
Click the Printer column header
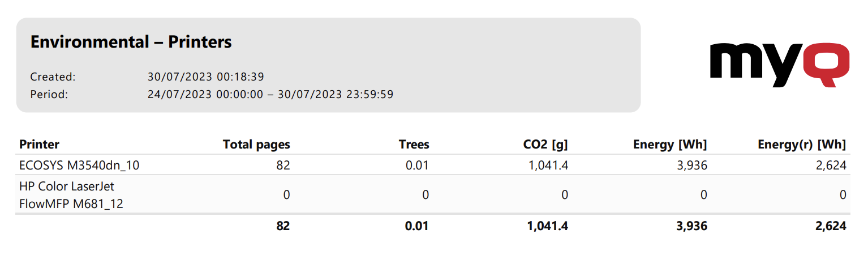[39, 145]
